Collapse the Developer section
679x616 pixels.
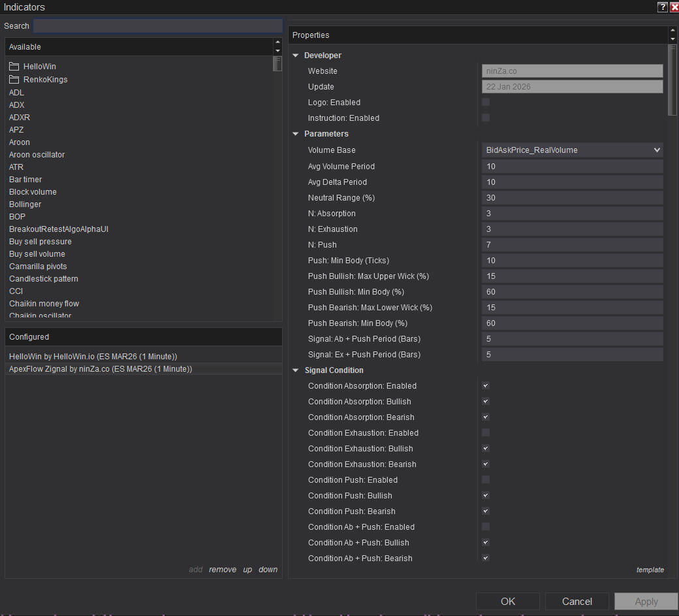coord(296,56)
